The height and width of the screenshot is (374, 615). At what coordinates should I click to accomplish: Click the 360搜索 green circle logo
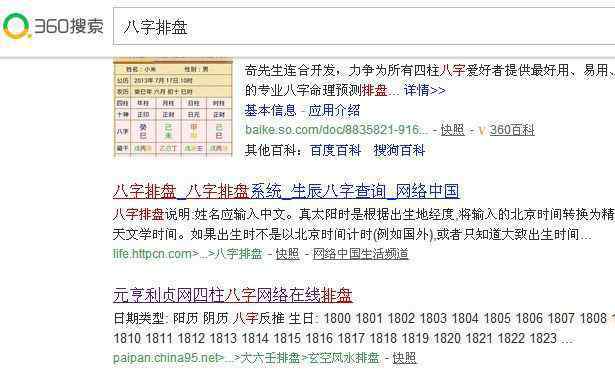(16, 26)
